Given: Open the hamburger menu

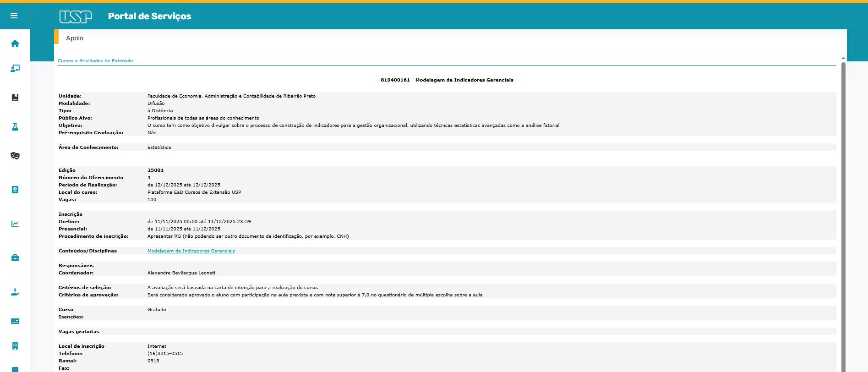Looking at the screenshot, I should coord(14,16).
